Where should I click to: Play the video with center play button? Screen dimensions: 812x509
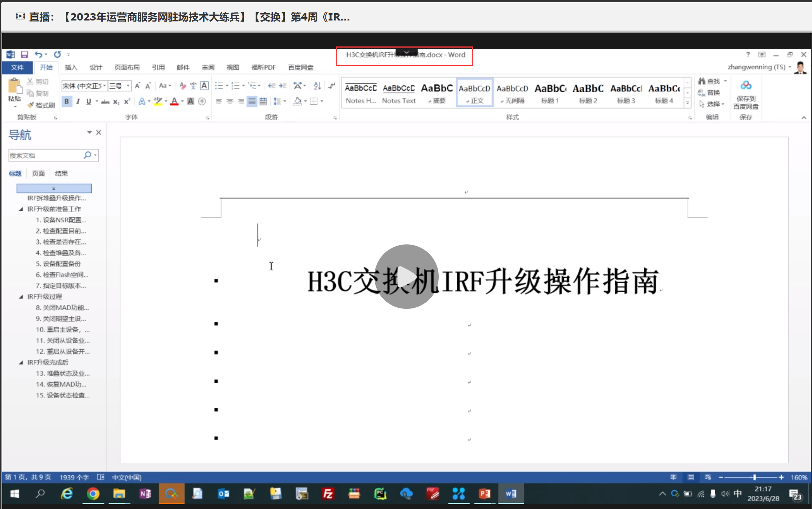click(x=406, y=276)
